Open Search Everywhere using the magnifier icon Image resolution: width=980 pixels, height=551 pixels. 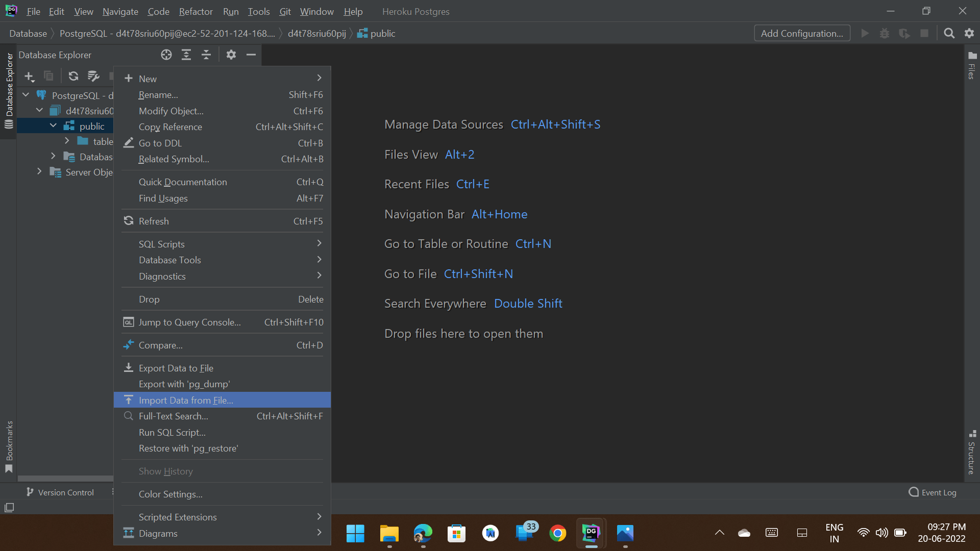coord(949,33)
